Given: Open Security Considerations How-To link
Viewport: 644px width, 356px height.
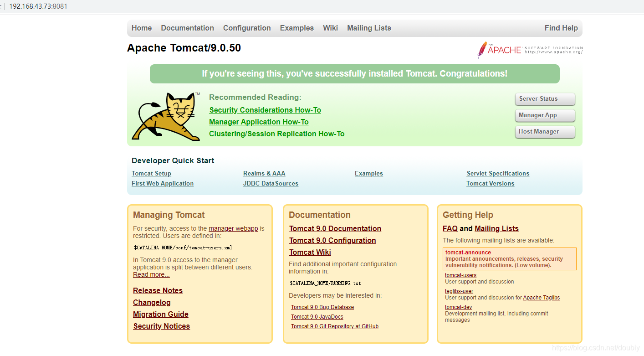Looking at the screenshot, I should [265, 110].
